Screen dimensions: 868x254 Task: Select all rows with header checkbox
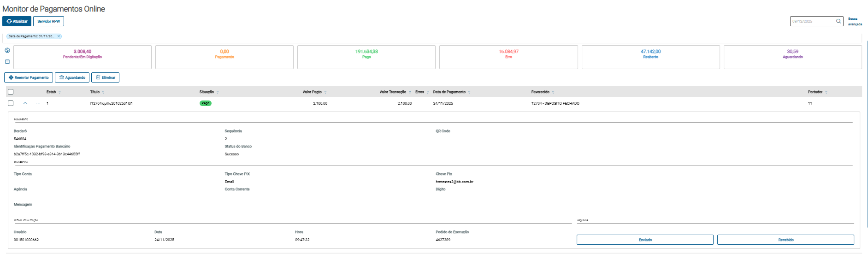click(x=11, y=92)
